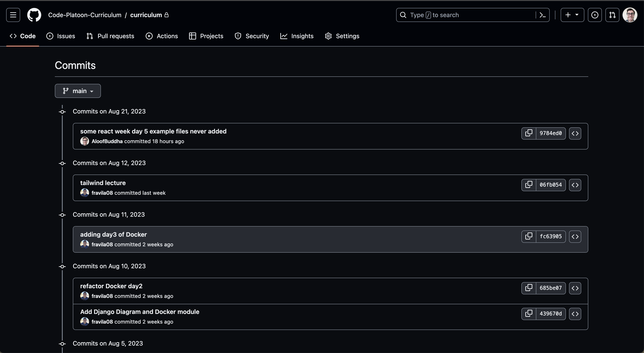Click the repository lock icon
644x353 pixels.
tap(167, 15)
